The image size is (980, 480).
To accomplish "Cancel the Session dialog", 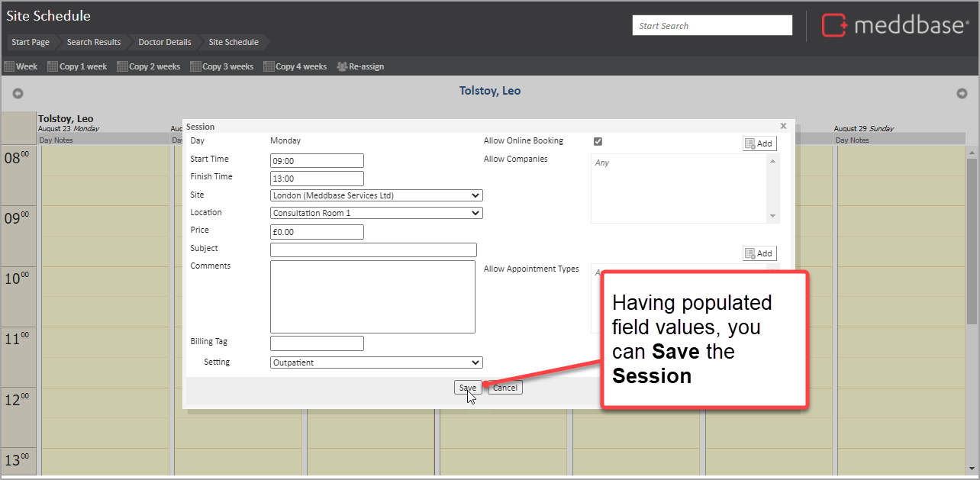I will (x=505, y=388).
